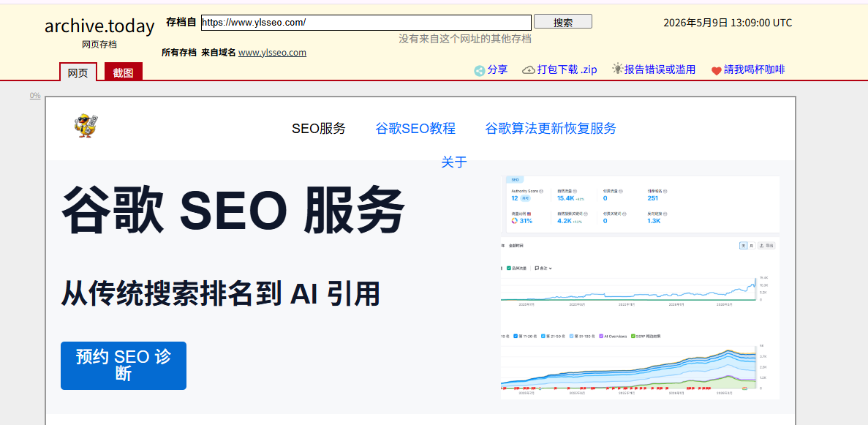
Task: Click the share icon beside 分享
Action: point(480,70)
